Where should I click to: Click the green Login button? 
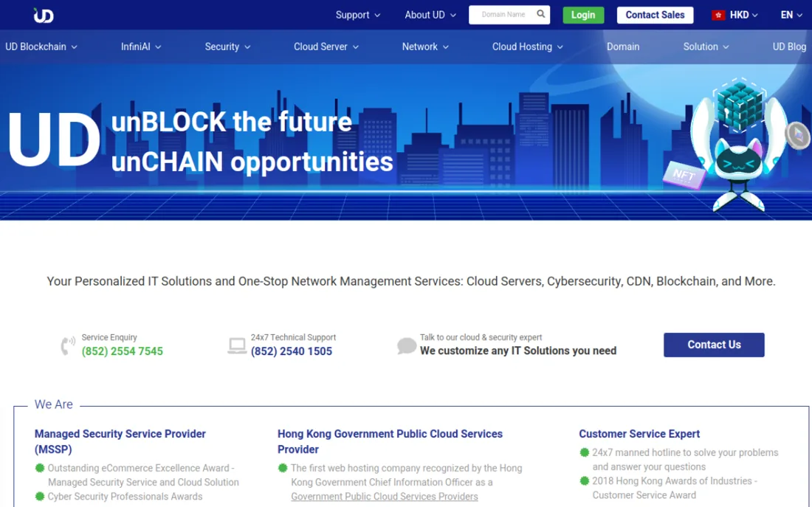583,15
